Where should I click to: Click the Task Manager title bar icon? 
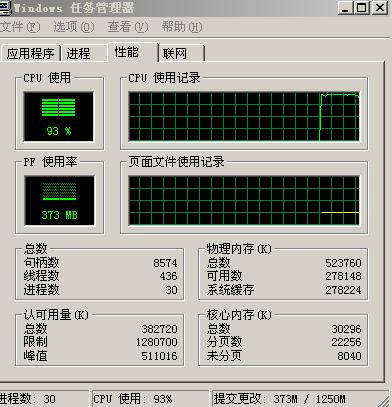[x=5, y=8]
